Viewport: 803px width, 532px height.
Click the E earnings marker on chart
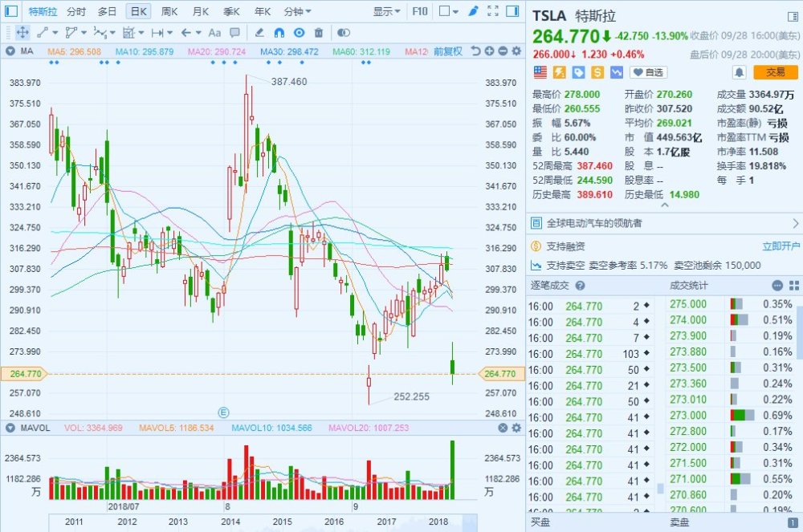223,412
